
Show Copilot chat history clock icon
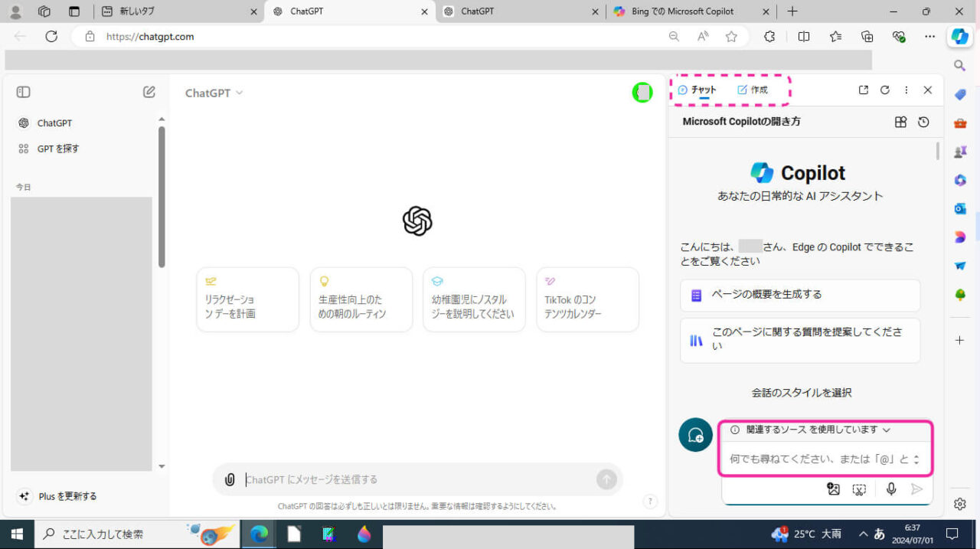pyautogui.click(x=923, y=123)
